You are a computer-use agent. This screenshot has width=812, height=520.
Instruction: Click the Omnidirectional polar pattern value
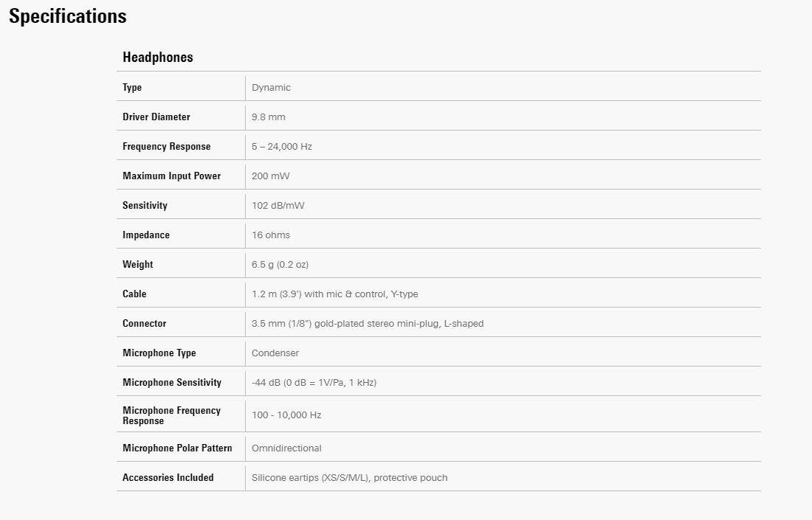pyautogui.click(x=286, y=448)
